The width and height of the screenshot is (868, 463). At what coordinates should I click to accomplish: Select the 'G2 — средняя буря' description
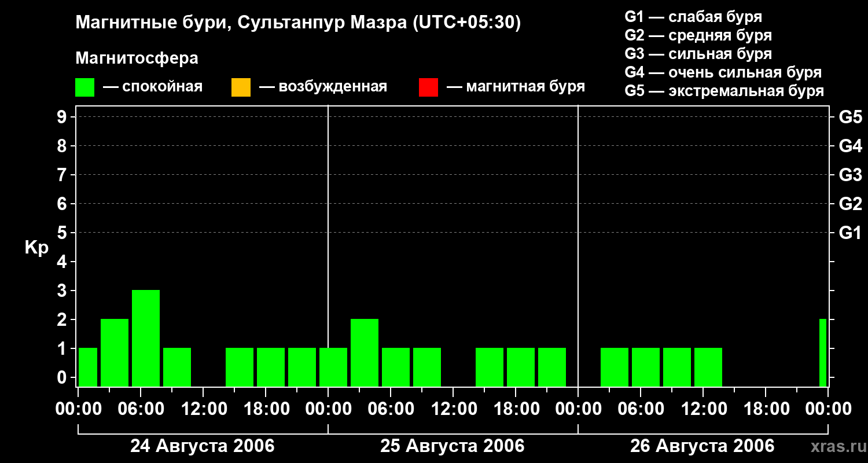(698, 35)
